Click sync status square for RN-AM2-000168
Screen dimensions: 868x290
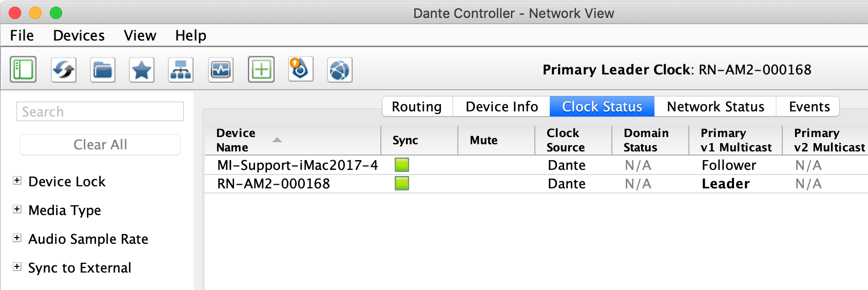[x=402, y=183]
